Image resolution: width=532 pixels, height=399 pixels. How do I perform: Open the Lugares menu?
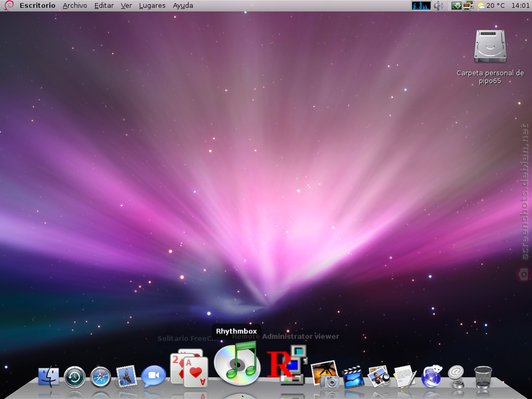tap(152, 6)
